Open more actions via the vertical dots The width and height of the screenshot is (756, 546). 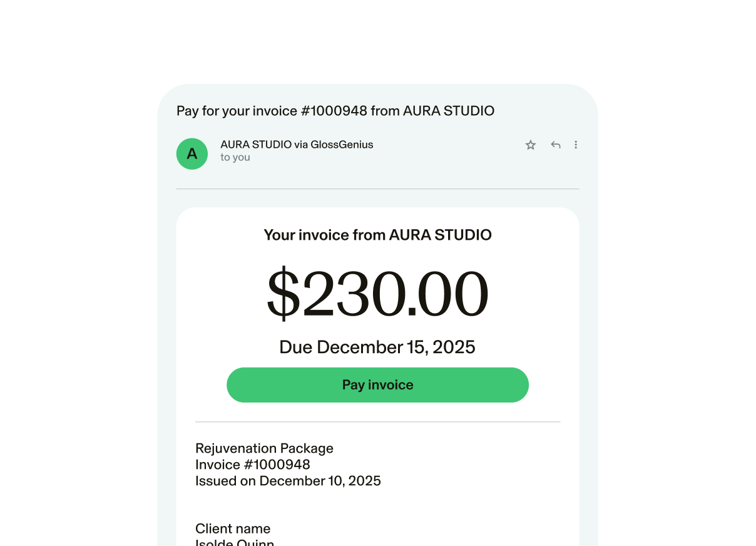click(576, 145)
